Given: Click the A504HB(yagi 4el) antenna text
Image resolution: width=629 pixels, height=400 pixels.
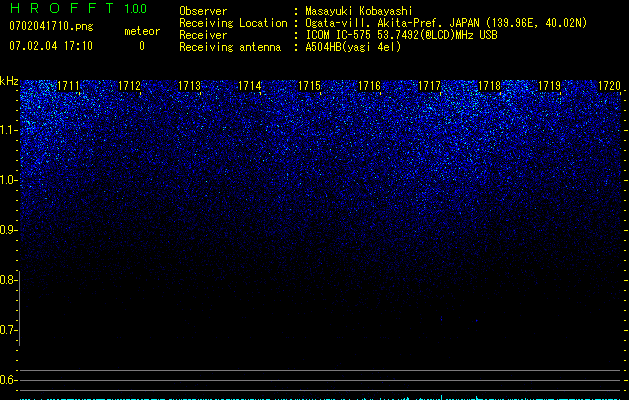Looking at the screenshot, I should [353, 47].
